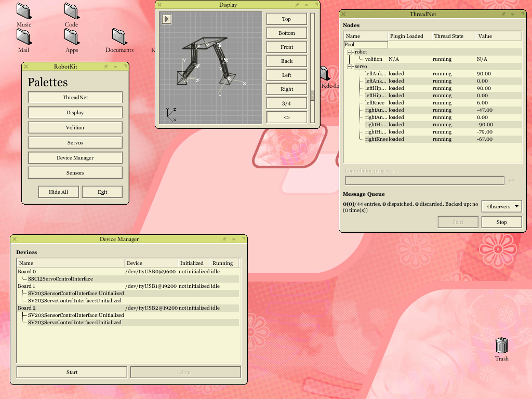Click the <> button in Display

287,117
